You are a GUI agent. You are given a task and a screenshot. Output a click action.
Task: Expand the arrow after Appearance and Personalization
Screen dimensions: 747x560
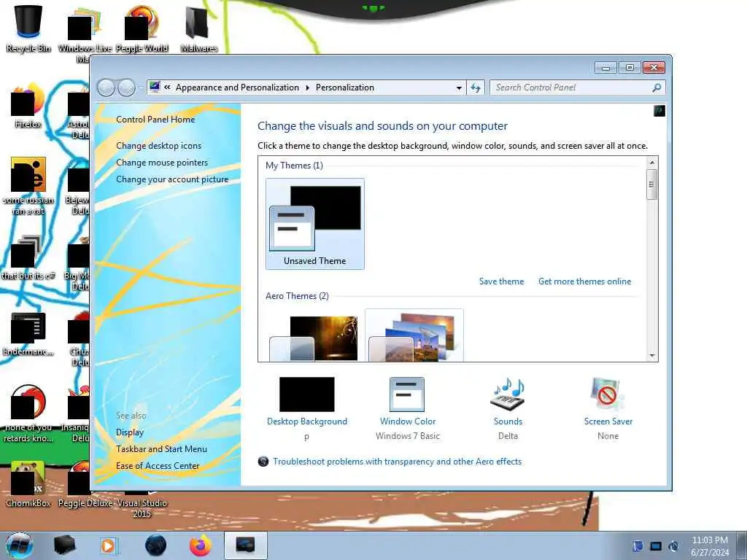(x=307, y=87)
